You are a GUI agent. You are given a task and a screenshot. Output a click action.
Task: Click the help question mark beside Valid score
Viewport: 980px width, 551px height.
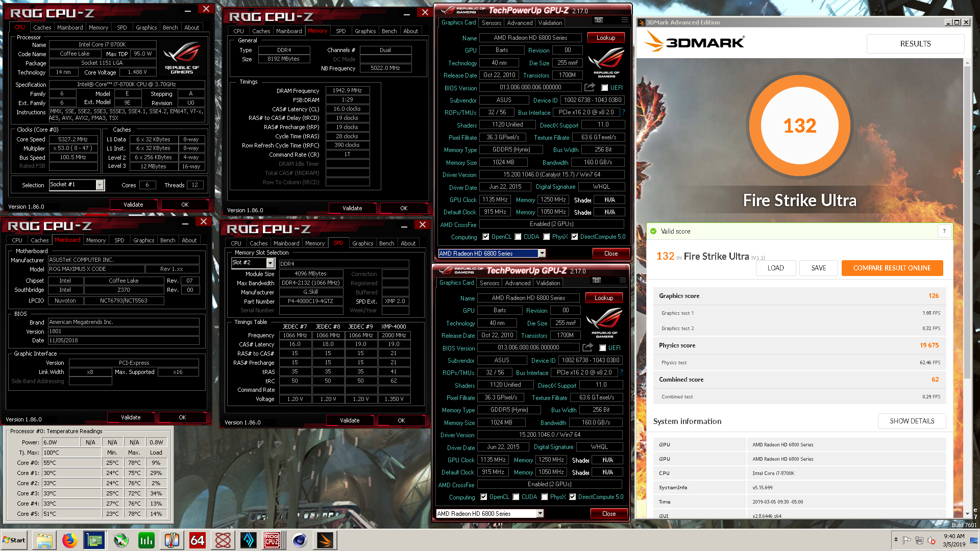point(944,231)
